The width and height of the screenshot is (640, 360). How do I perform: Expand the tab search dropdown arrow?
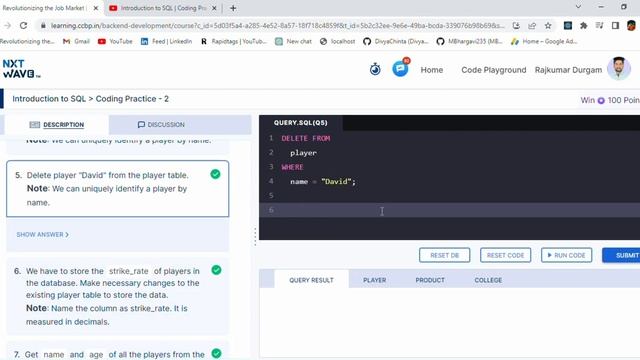click(578, 7)
